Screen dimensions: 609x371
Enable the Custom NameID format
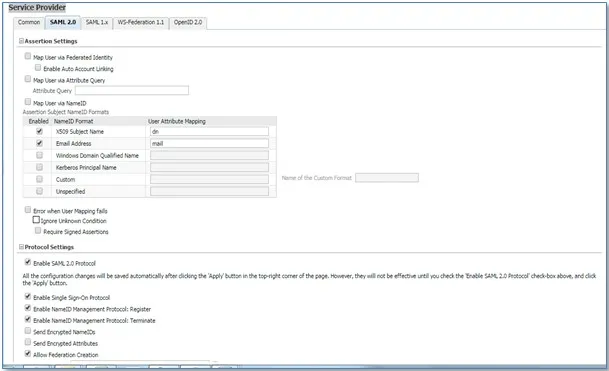point(39,179)
